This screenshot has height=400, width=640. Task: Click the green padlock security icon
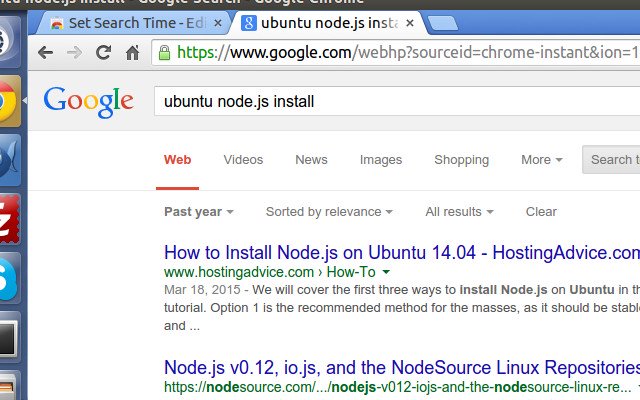click(x=164, y=53)
